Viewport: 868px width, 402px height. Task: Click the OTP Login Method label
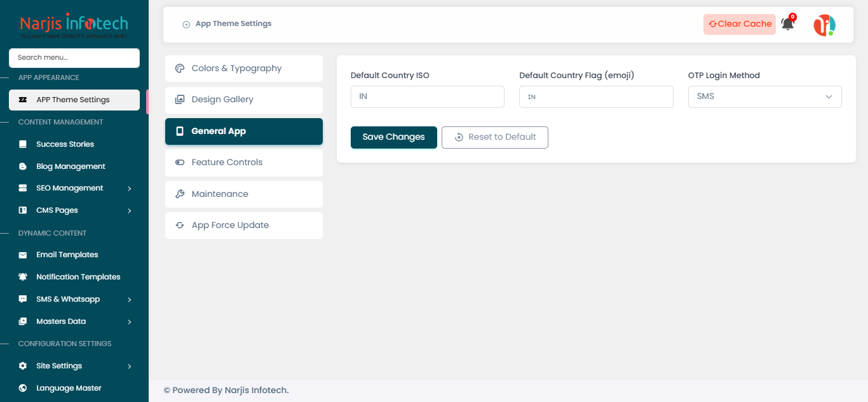click(724, 76)
